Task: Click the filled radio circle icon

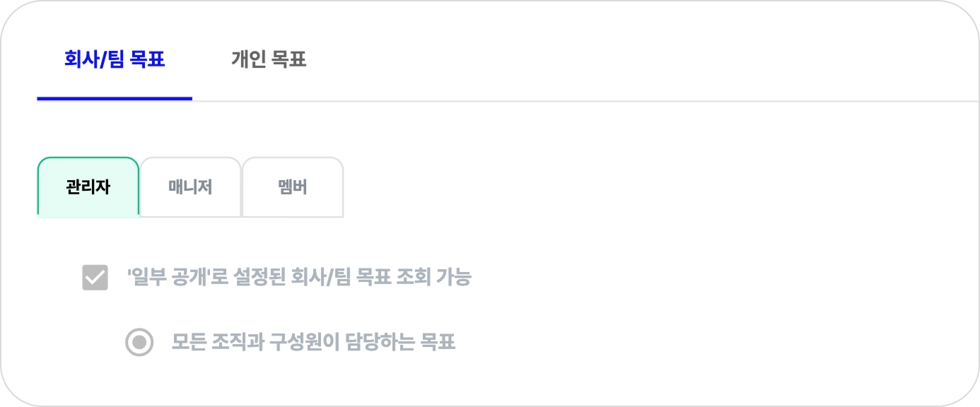Action: click(139, 343)
